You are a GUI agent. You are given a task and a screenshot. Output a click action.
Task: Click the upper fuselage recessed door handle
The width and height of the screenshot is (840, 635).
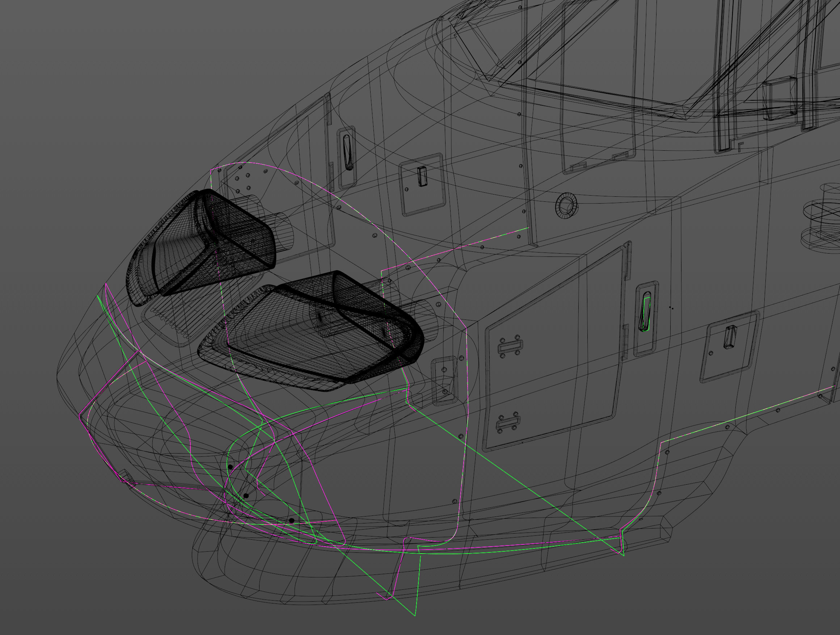click(347, 153)
